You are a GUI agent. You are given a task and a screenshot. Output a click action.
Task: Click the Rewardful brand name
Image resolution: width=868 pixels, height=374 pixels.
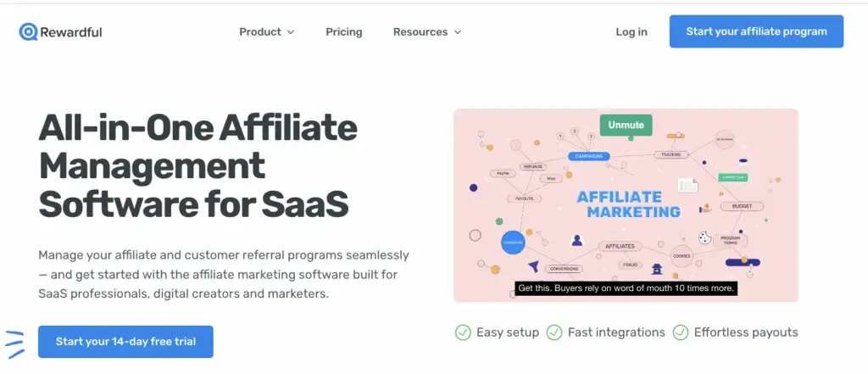(71, 32)
